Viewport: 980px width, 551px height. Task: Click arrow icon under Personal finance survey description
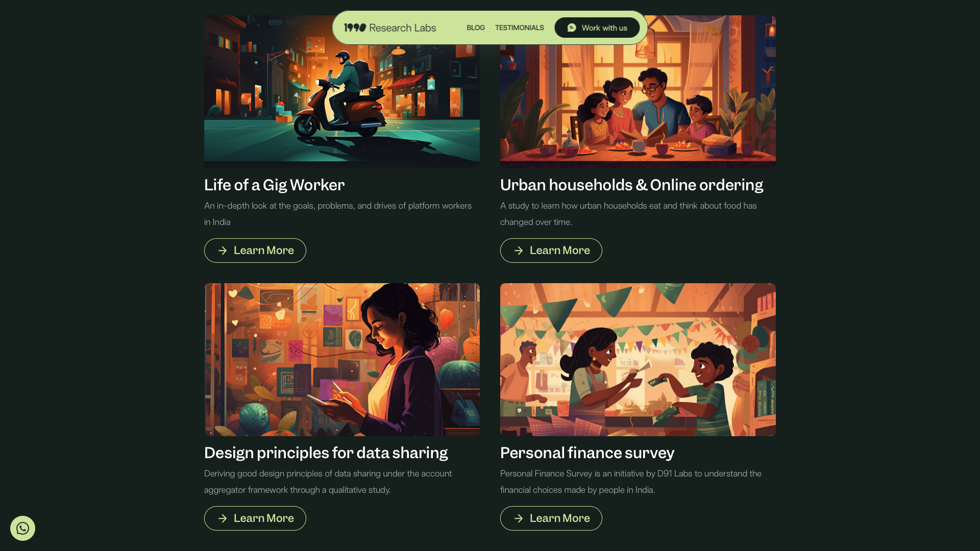click(x=519, y=518)
